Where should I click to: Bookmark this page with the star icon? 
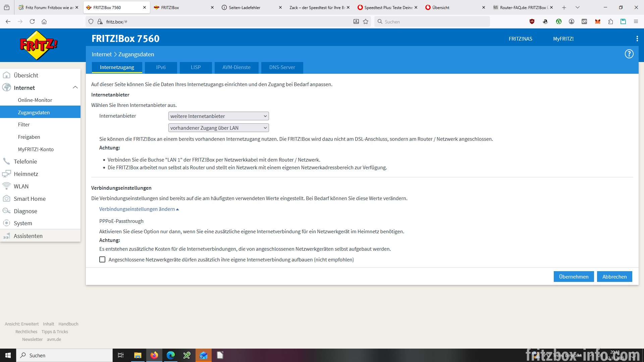(x=366, y=22)
